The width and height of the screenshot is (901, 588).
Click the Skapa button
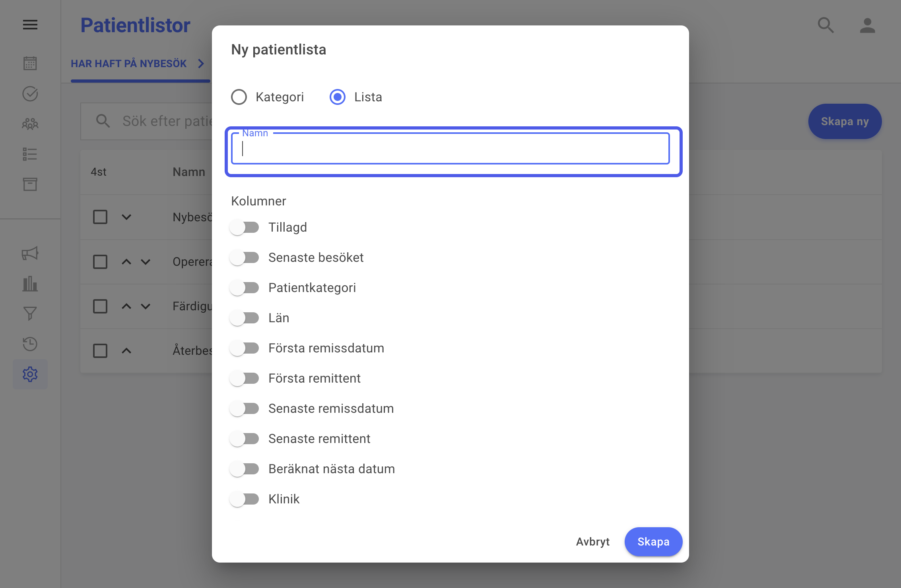click(653, 542)
